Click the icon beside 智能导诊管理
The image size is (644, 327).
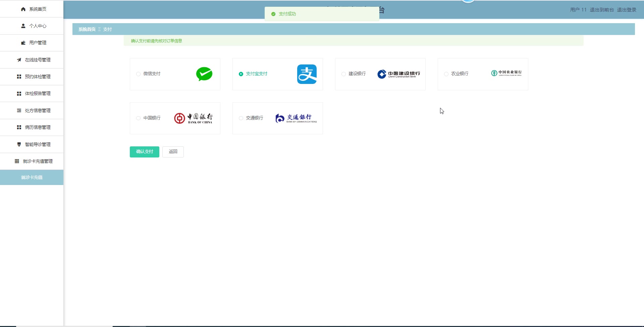pos(19,144)
